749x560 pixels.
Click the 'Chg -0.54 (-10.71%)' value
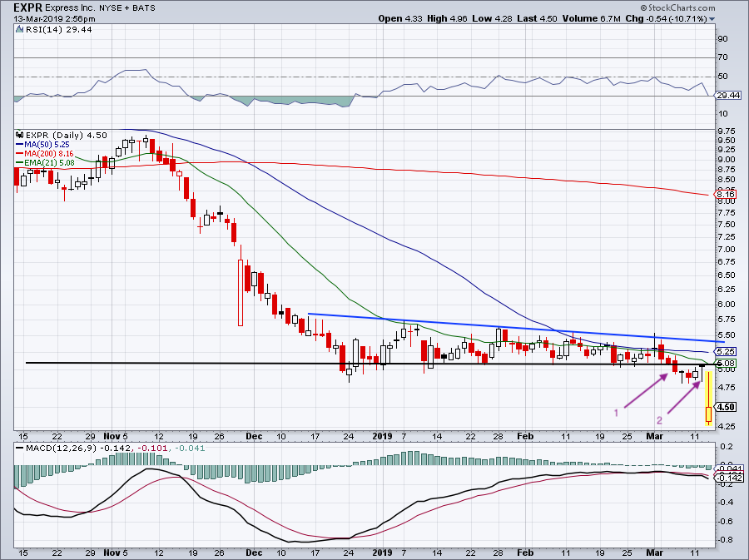point(666,18)
